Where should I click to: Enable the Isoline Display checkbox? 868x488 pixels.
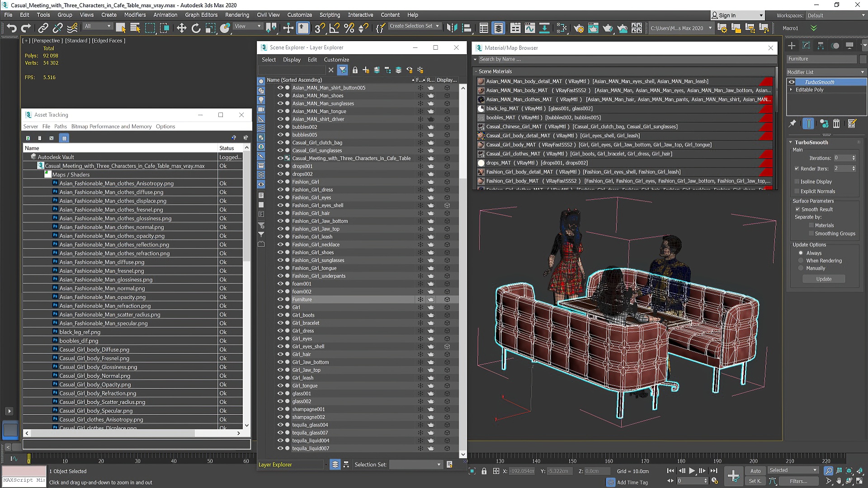(797, 182)
